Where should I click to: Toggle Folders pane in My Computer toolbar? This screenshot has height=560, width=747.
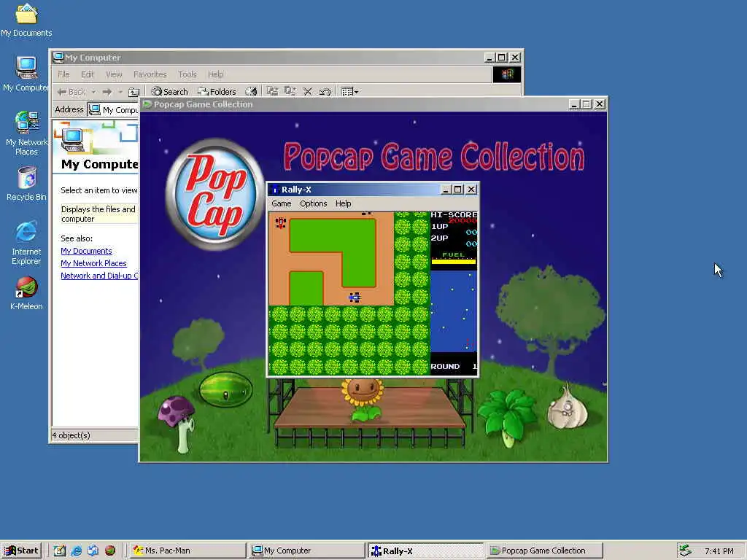pos(217,91)
